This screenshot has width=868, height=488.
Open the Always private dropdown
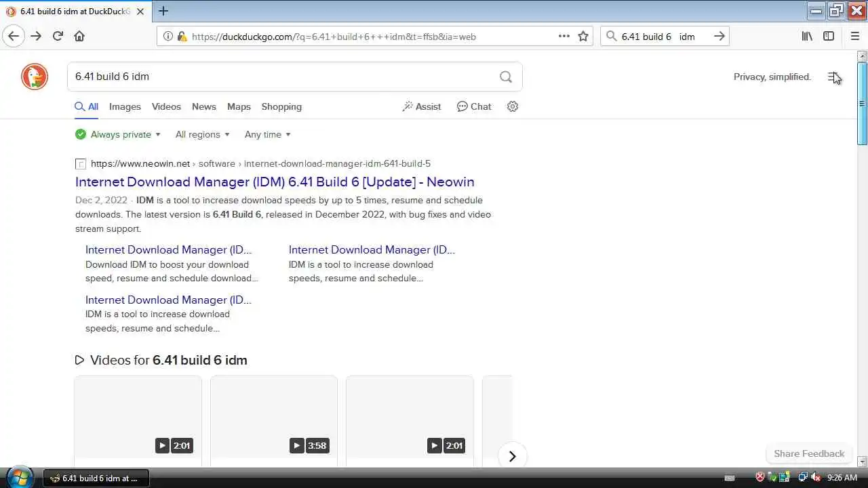click(x=119, y=134)
